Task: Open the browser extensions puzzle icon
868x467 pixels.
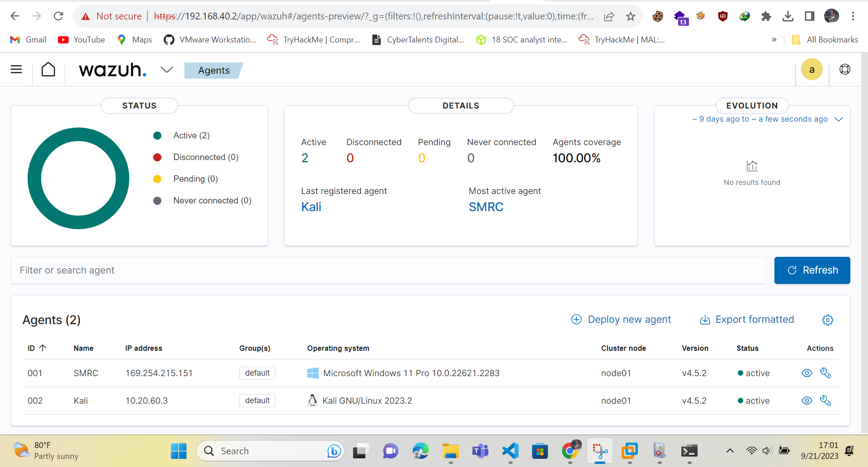Action: [x=766, y=17]
